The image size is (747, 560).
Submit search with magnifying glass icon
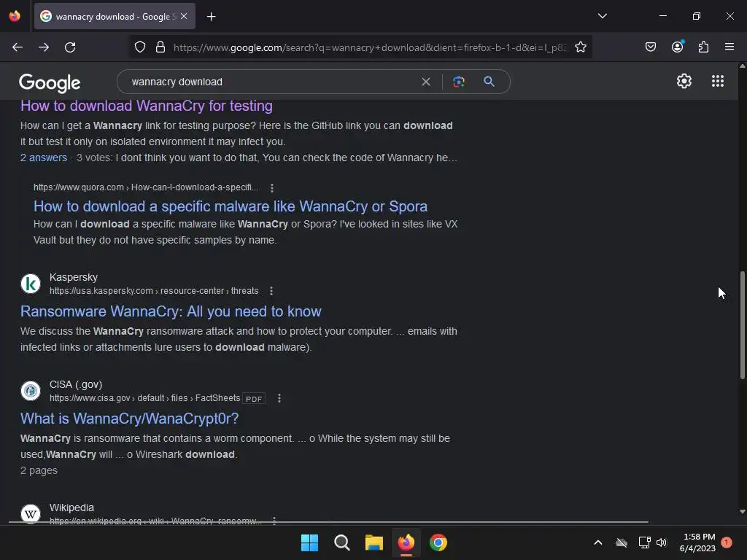pyautogui.click(x=489, y=82)
